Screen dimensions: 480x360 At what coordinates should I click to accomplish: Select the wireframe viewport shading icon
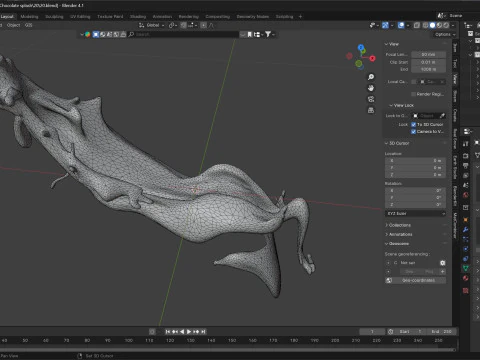point(426,25)
